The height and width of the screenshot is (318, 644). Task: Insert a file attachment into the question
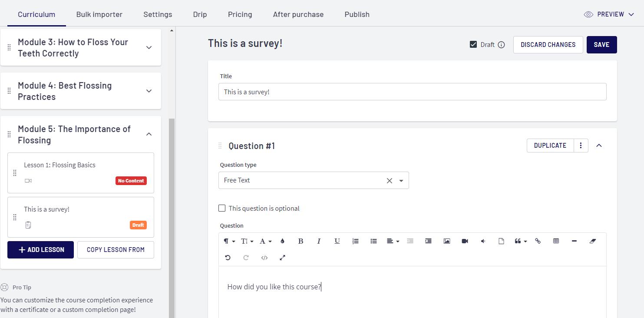(501, 241)
